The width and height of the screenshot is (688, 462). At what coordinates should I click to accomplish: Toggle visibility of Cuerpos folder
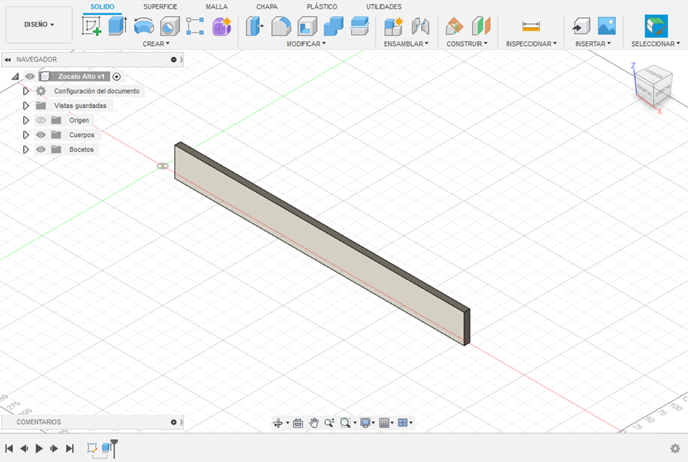41,135
